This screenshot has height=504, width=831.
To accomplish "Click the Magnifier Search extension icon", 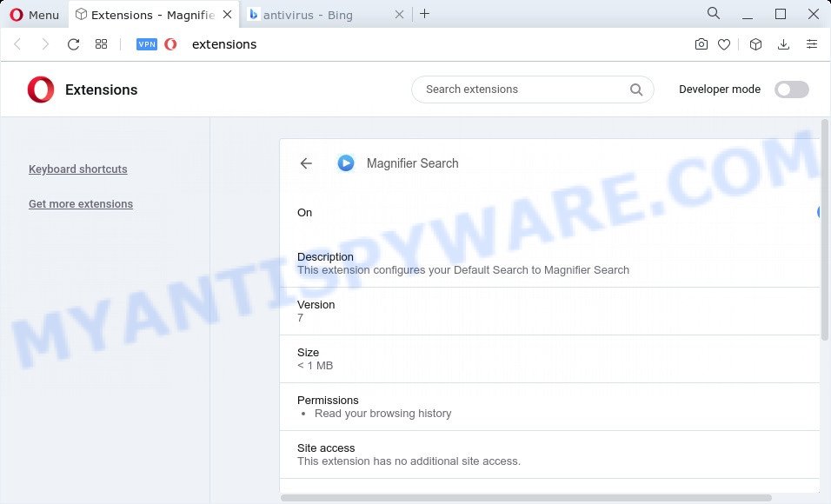I will pyautogui.click(x=346, y=163).
